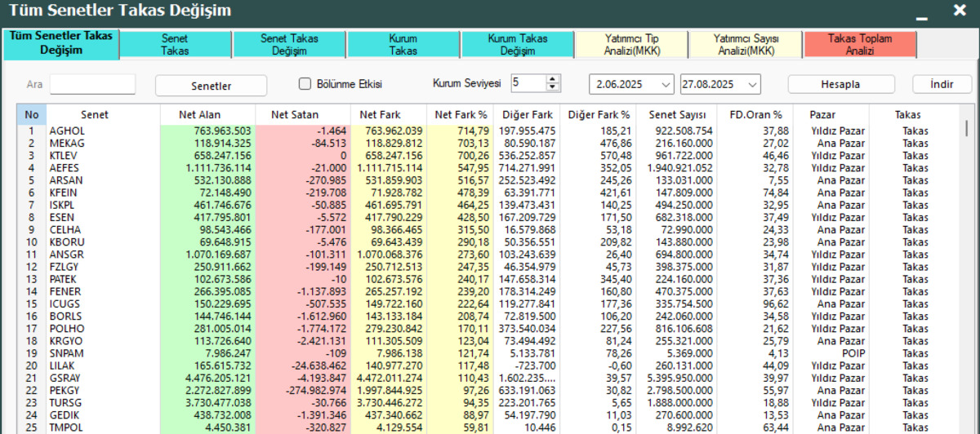Open the end date 27.08.2025 dropdown
This screenshot has height=434, width=980.
tap(751, 84)
